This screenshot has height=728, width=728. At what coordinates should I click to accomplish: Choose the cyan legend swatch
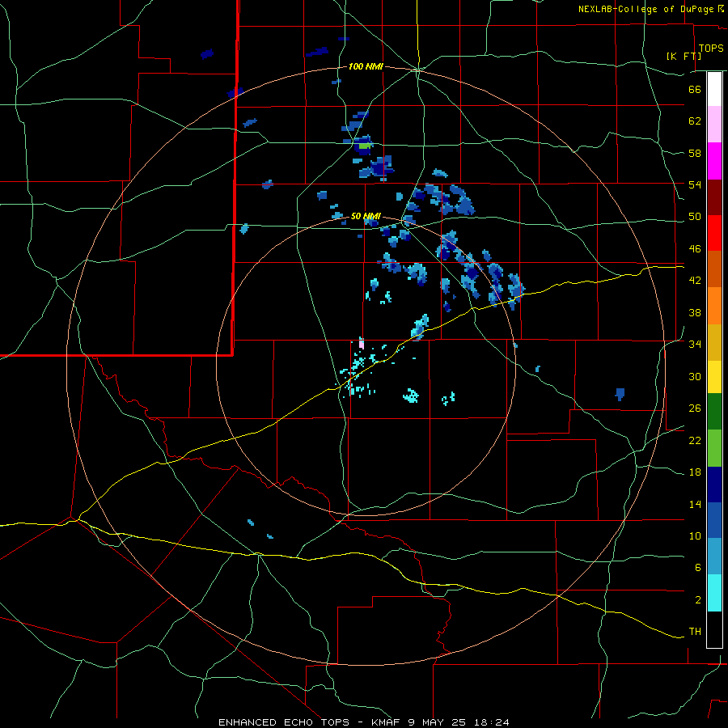point(714,593)
